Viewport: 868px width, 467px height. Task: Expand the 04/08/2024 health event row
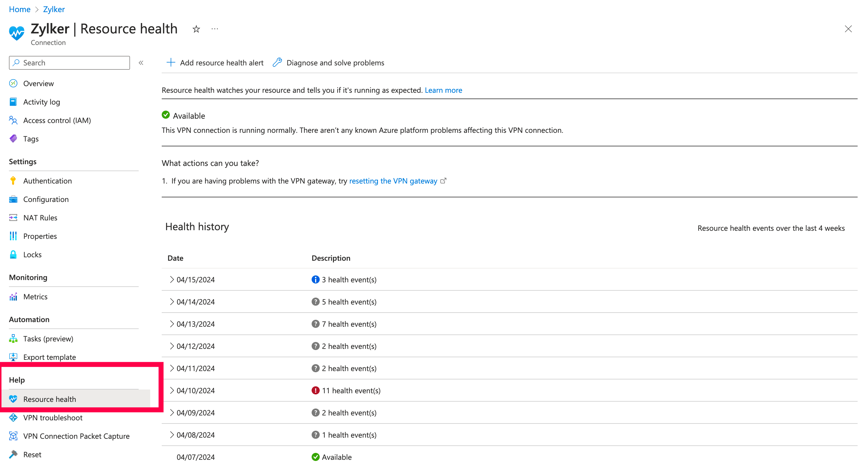[x=172, y=435]
